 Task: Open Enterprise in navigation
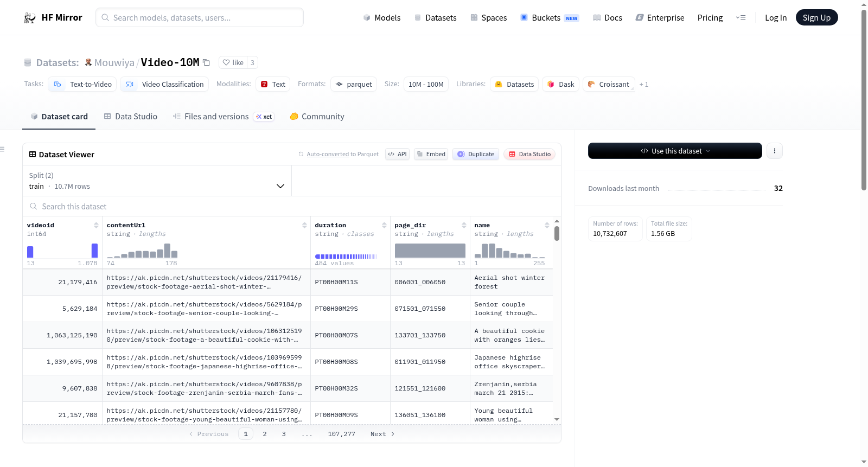click(x=660, y=18)
